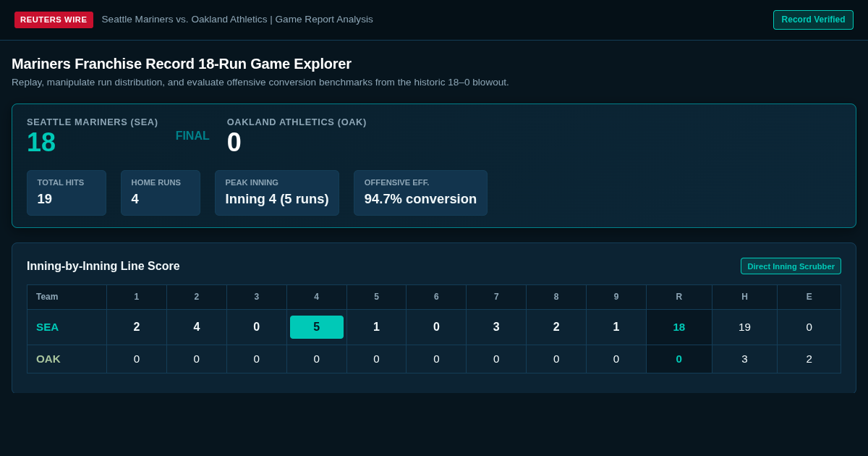
Task: Click the OAKLAND ATHLETICS (OAK) label
Action: 297,122
